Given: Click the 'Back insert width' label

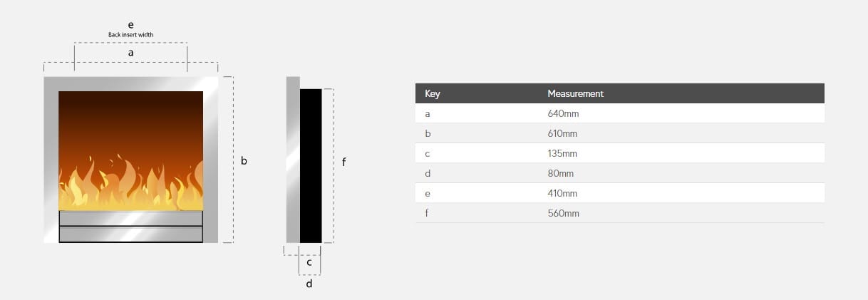Looking at the screenshot, I should click(x=130, y=34).
